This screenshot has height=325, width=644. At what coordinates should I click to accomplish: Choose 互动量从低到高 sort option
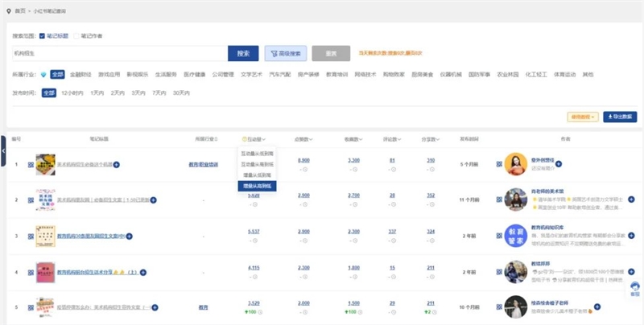258,152
